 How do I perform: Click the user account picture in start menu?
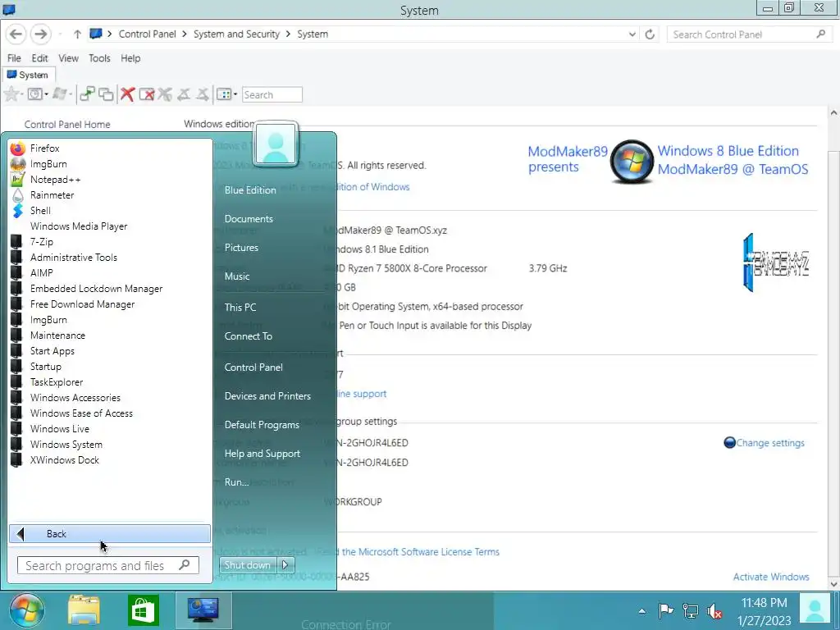276,144
